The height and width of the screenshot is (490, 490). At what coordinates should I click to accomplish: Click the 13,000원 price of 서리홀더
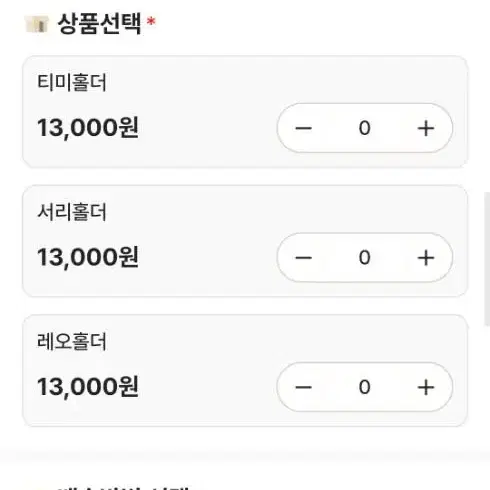(x=88, y=258)
